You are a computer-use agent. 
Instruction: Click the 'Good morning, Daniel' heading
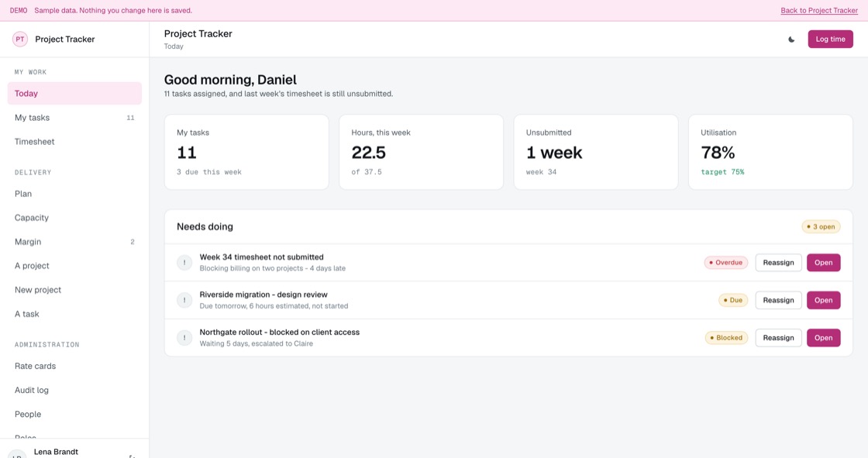(230, 80)
